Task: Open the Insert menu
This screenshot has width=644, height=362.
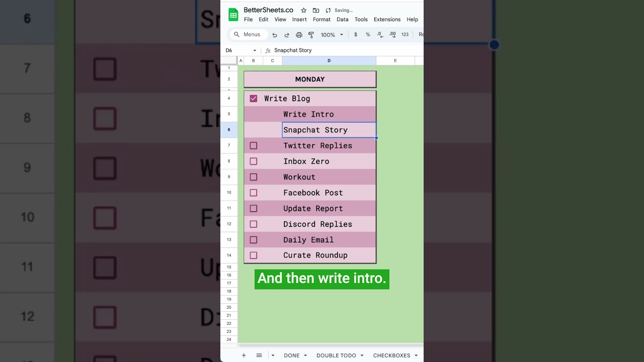Action: [x=299, y=20]
